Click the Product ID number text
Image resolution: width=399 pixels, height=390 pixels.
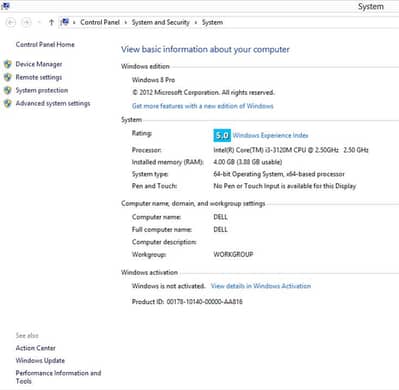point(204,302)
